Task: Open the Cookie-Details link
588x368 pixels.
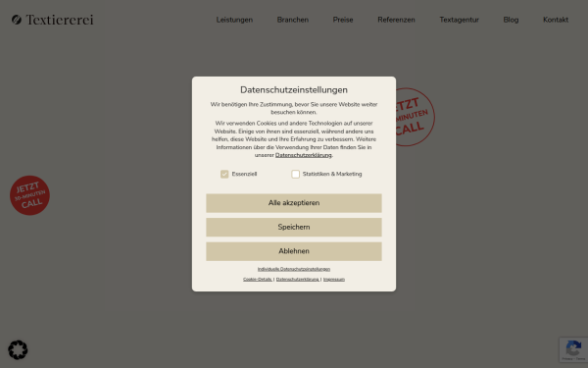Action: click(257, 279)
